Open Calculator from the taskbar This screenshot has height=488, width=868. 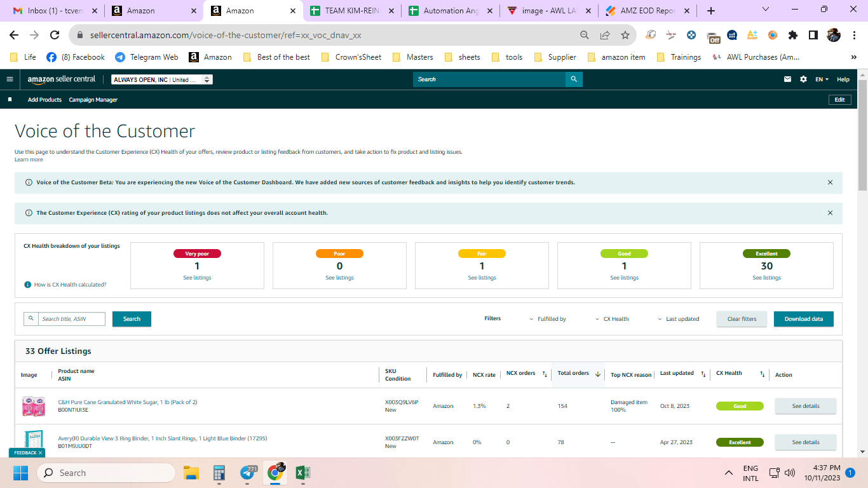click(219, 473)
